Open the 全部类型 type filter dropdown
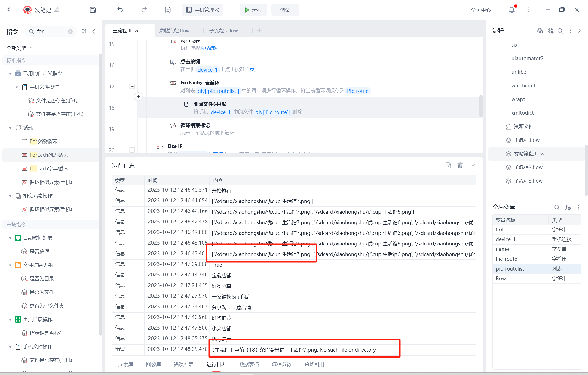588x375 pixels. pyautogui.click(x=19, y=48)
